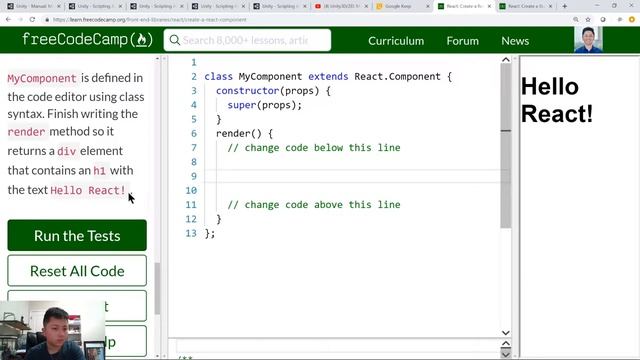Open the Curriculum page
Screen dimensions: 640x360
[396, 41]
